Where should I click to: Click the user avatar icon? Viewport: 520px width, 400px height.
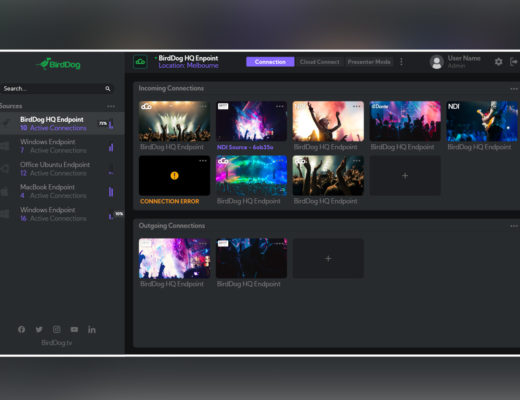[x=437, y=62]
